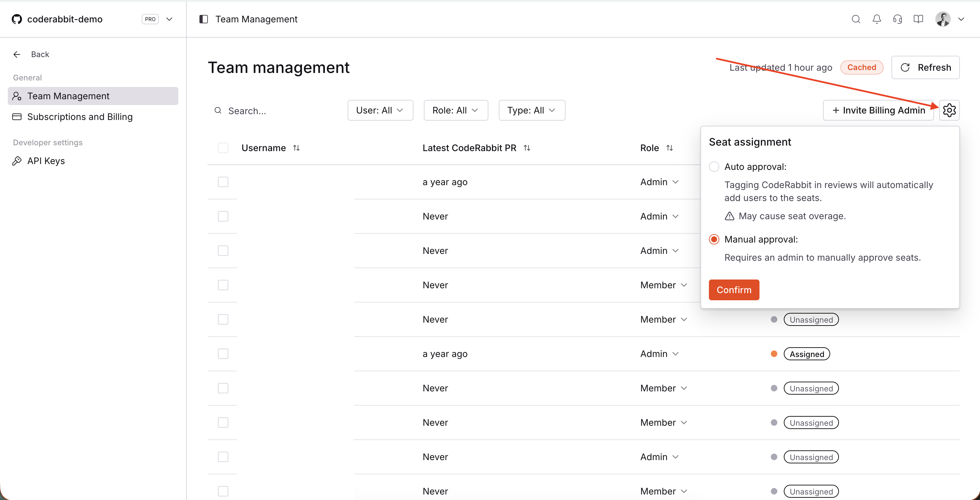Screen dimensions: 980x500
Task: Select the Manual approval radio button
Action: (x=714, y=239)
